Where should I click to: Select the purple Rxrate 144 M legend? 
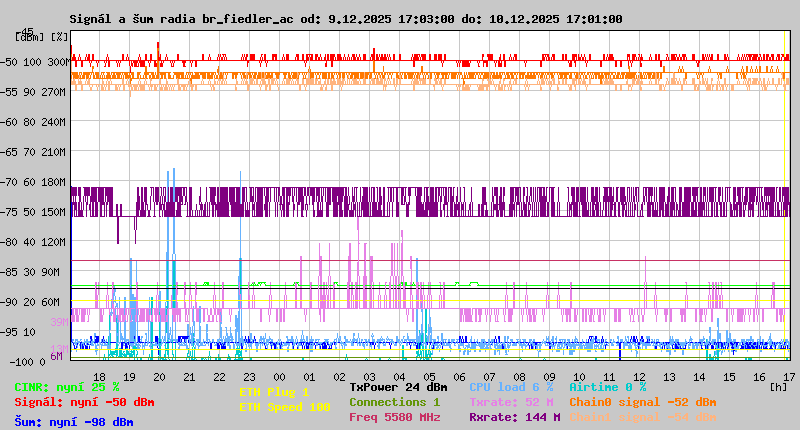pyautogui.click(x=514, y=417)
